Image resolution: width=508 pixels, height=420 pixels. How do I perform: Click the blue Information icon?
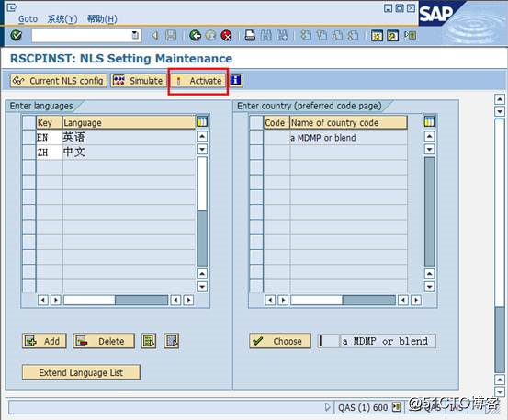(235, 80)
